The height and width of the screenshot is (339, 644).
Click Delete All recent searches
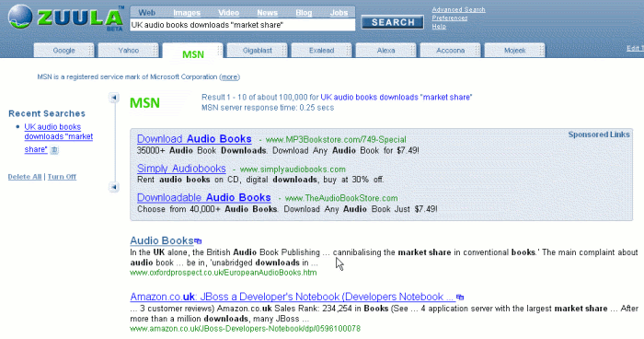(x=25, y=177)
